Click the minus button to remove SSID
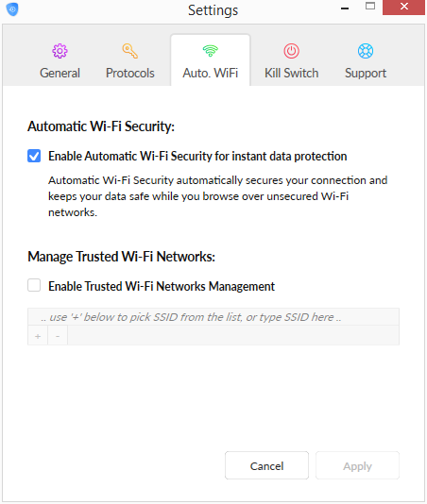The height and width of the screenshot is (504, 427). tap(58, 336)
